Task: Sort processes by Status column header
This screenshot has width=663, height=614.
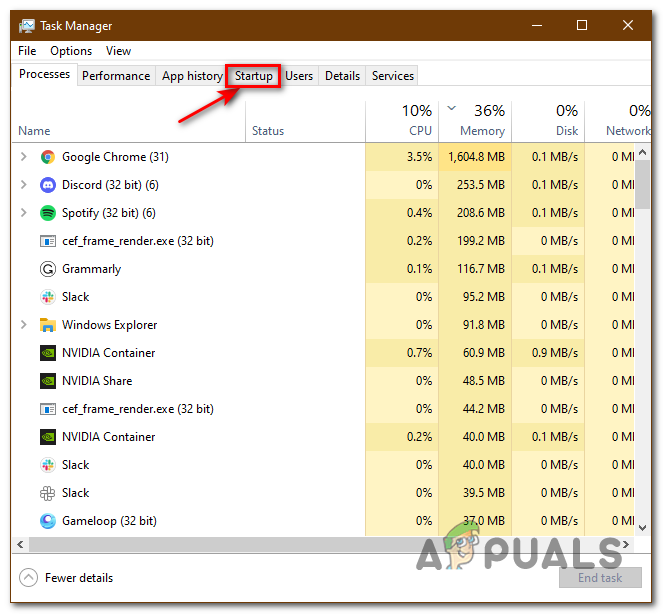Action: (x=305, y=122)
